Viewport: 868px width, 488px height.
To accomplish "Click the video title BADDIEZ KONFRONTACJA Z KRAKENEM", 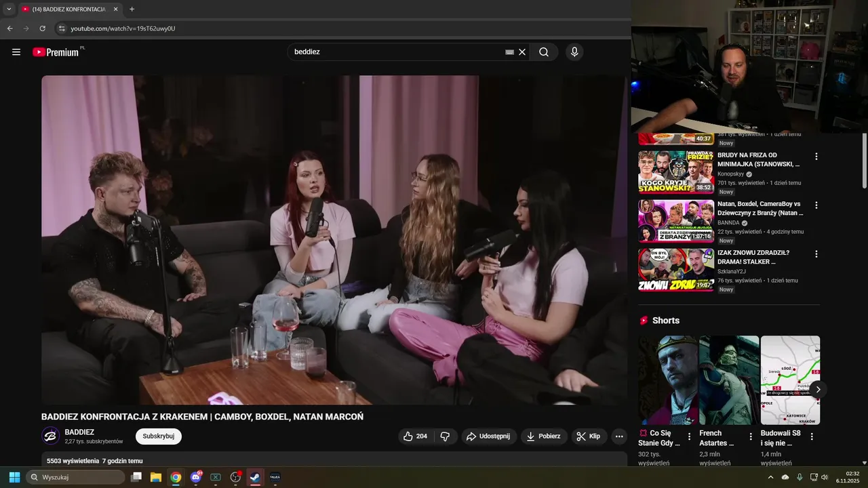I will pyautogui.click(x=202, y=417).
